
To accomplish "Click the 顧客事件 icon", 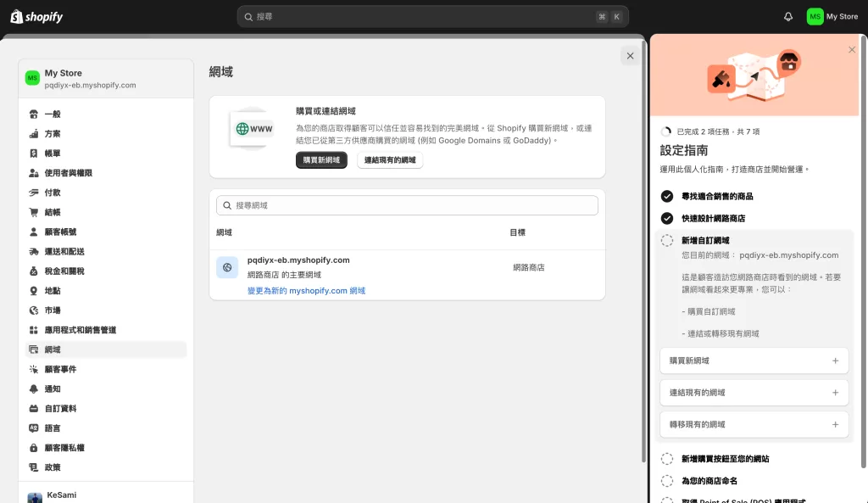I will click(x=34, y=370).
